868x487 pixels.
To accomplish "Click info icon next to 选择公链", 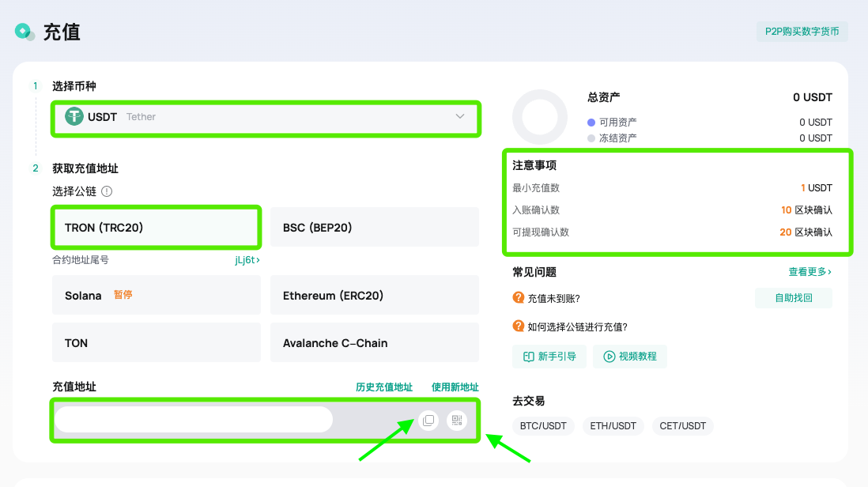I will (107, 191).
